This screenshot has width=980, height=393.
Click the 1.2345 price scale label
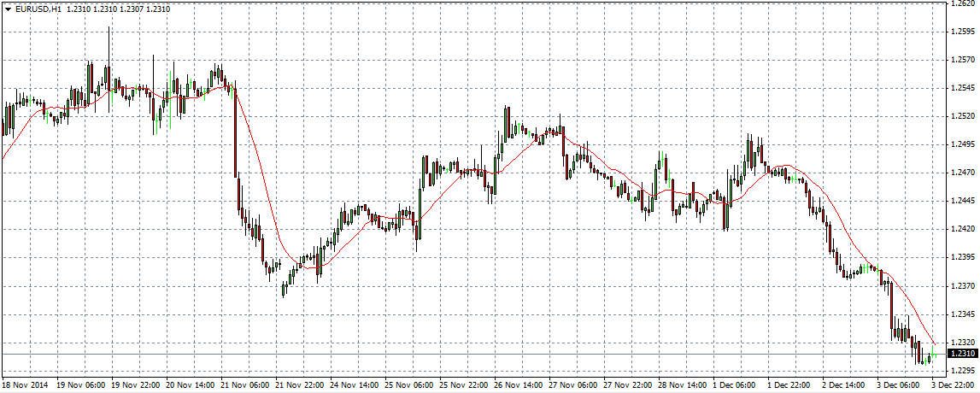(963, 314)
